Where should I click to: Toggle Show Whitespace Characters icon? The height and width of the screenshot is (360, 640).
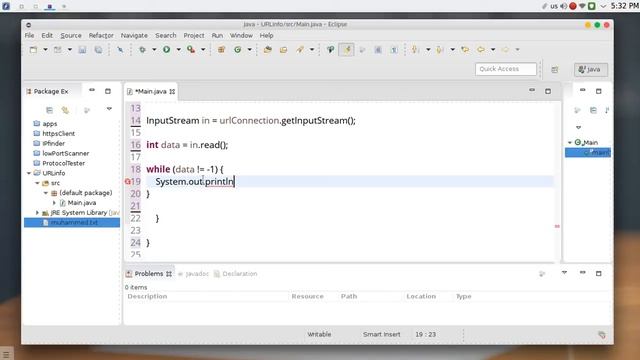[x=394, y=50]
